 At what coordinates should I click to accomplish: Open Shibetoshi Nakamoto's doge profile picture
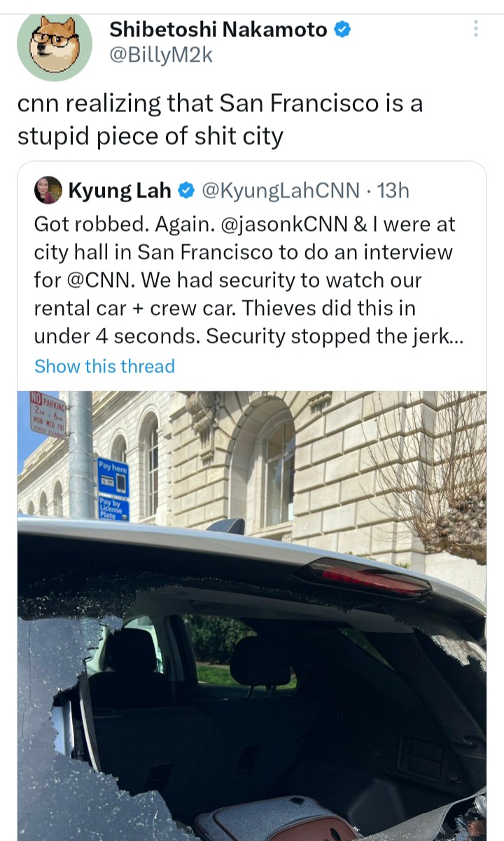(x=55, y=46)
